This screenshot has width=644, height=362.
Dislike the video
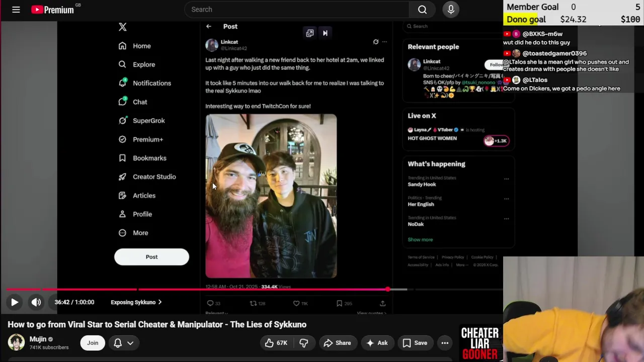(x=304, y=343)
